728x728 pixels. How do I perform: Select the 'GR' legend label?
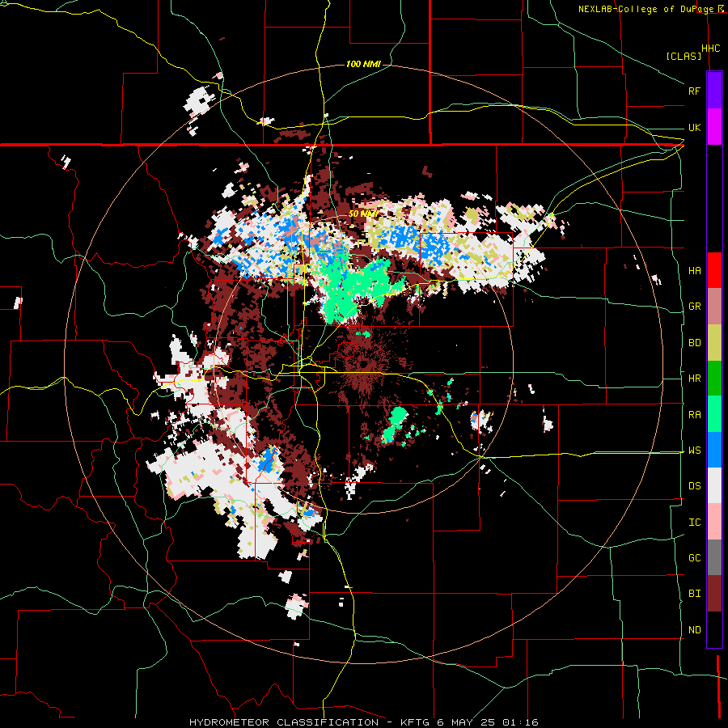(694, 306)
